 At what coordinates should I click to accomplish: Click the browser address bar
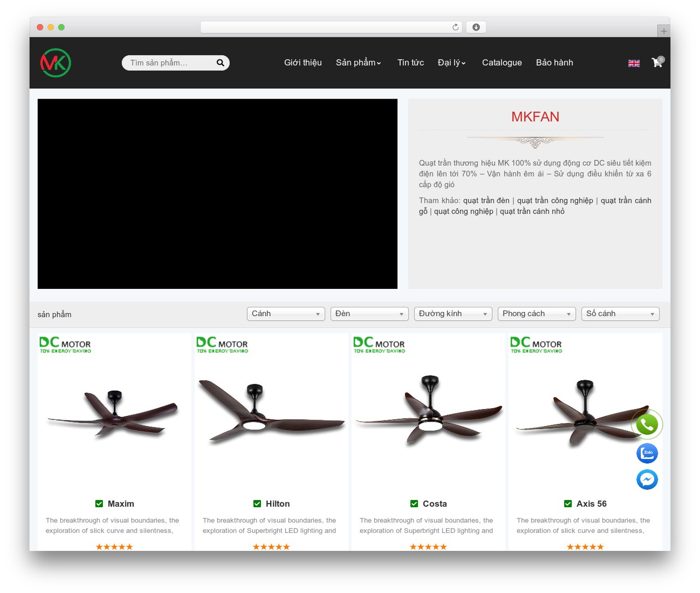tap(331, 27)
